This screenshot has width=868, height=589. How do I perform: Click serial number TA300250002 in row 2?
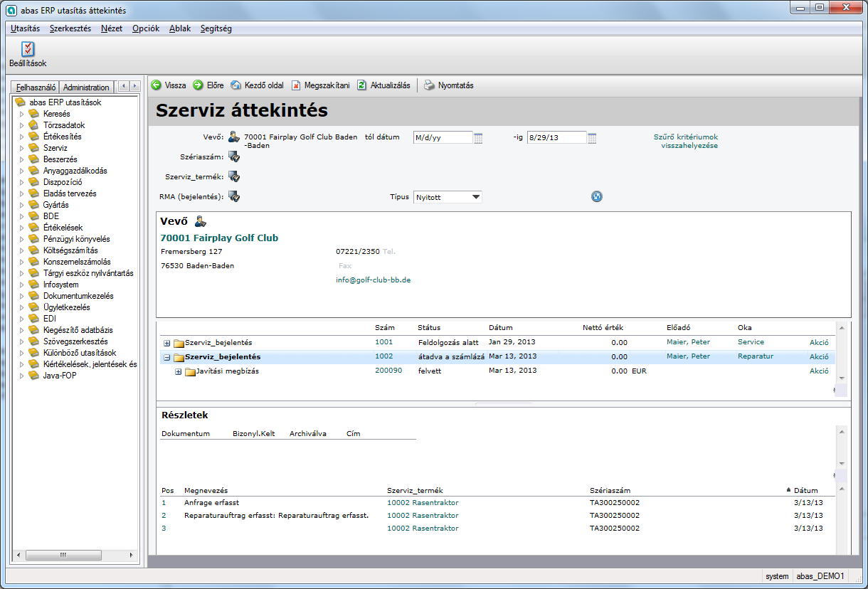(615, 515)
